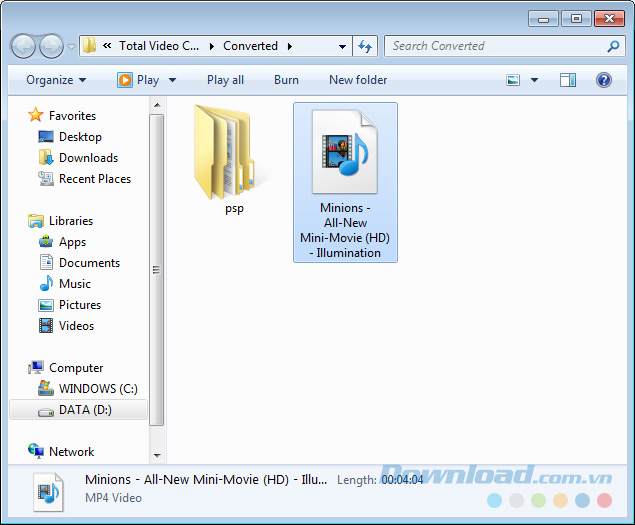Click the Apps library icon
The height and width of the screenshot is (525, 635).
click(46, 241)
